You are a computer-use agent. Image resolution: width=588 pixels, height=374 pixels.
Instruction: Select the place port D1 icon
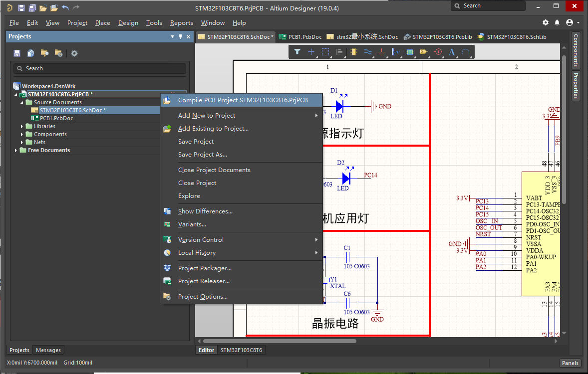tap(424, 52)
